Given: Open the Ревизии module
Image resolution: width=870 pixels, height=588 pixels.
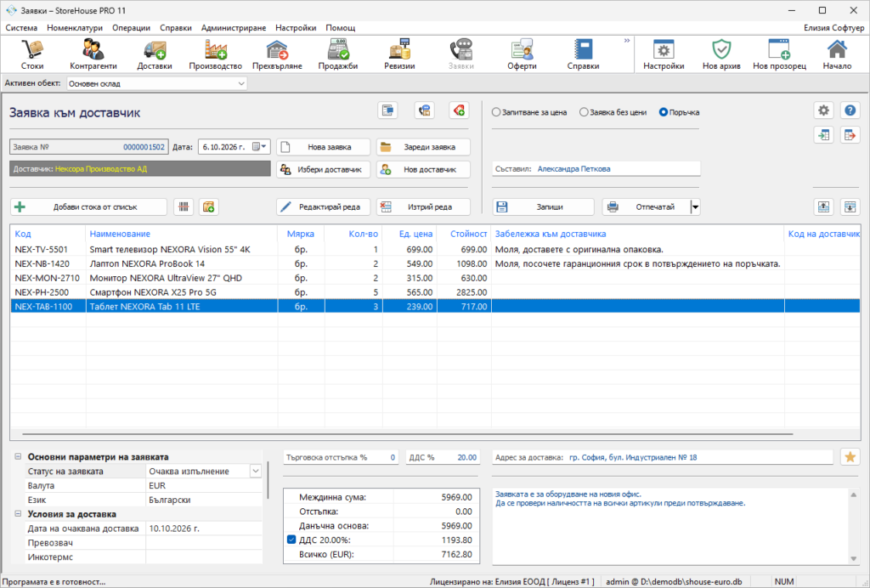Looking at the screenshot, I should coord(399,54).
